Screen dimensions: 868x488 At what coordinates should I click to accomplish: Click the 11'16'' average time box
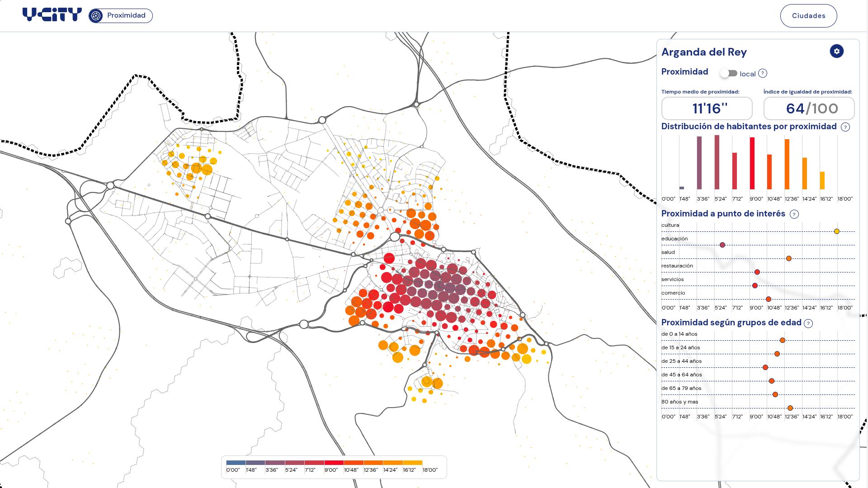click(707, 108)
